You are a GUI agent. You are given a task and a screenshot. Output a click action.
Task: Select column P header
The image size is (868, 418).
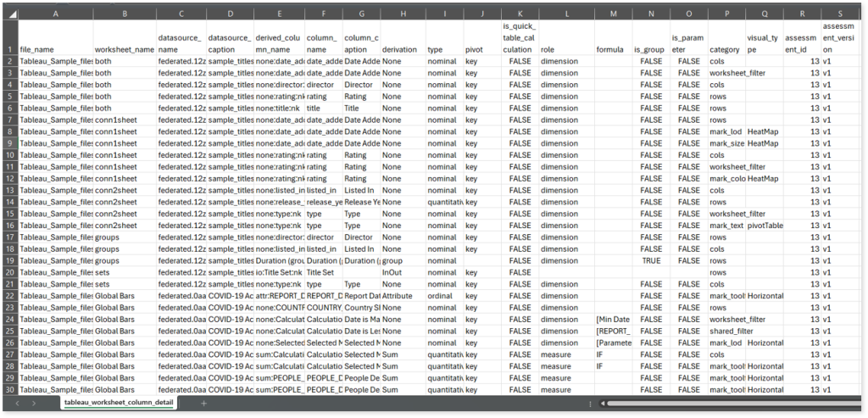coord(726,14)
